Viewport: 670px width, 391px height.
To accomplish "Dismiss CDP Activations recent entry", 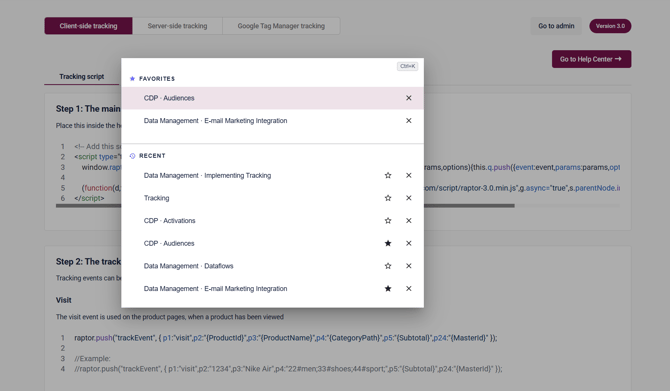I will click(408, 220).
